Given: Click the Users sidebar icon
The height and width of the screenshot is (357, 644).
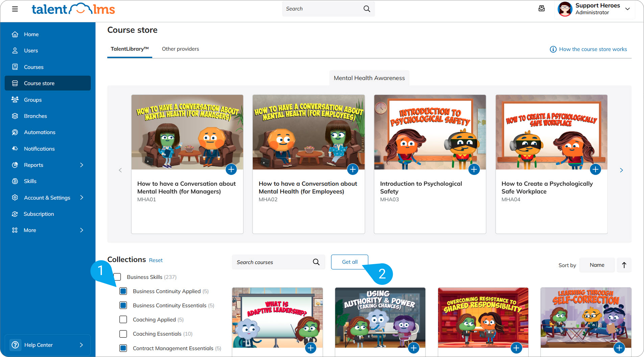Looking at the screenshot, I should click(15, 51).
